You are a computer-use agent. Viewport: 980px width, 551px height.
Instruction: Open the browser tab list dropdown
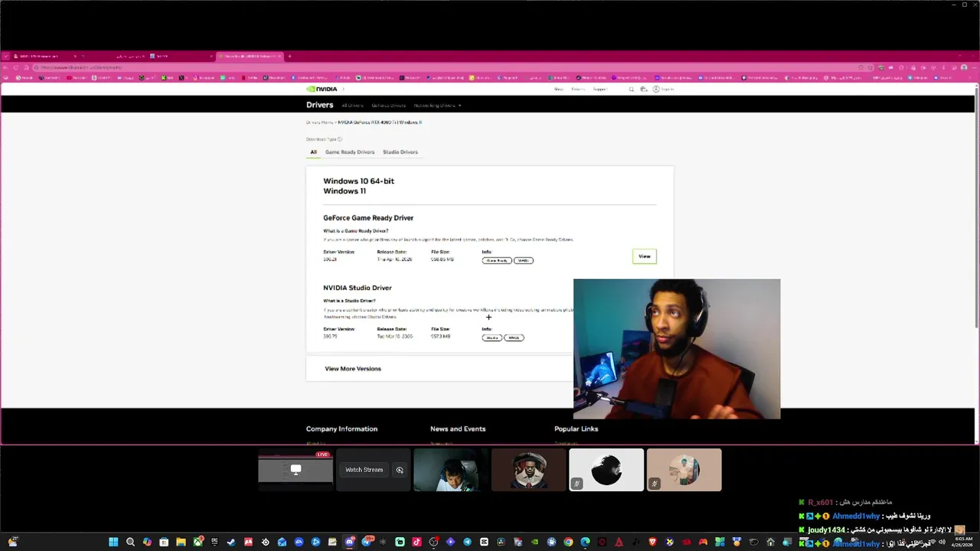coord(5,56)
